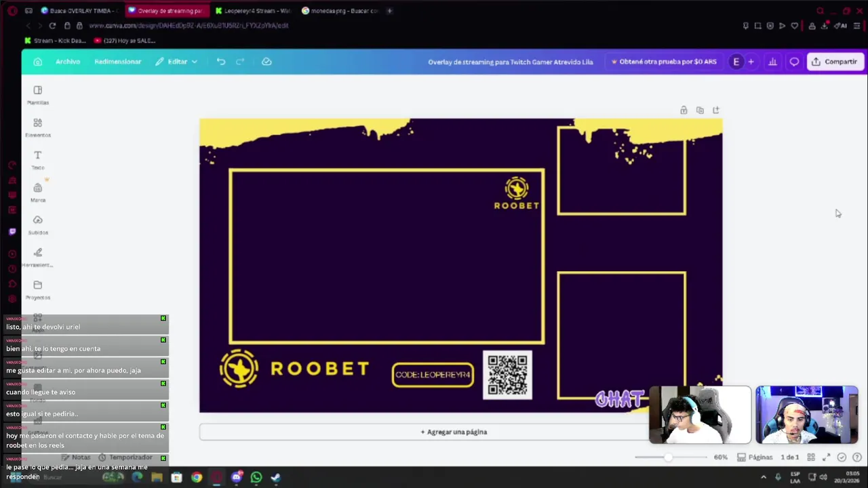Click the taskbar volume icon

[x=823, y=477]
